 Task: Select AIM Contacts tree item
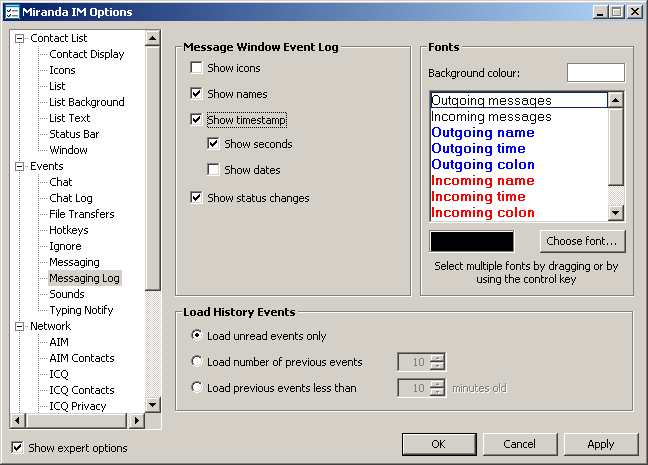tap(82, 358)
